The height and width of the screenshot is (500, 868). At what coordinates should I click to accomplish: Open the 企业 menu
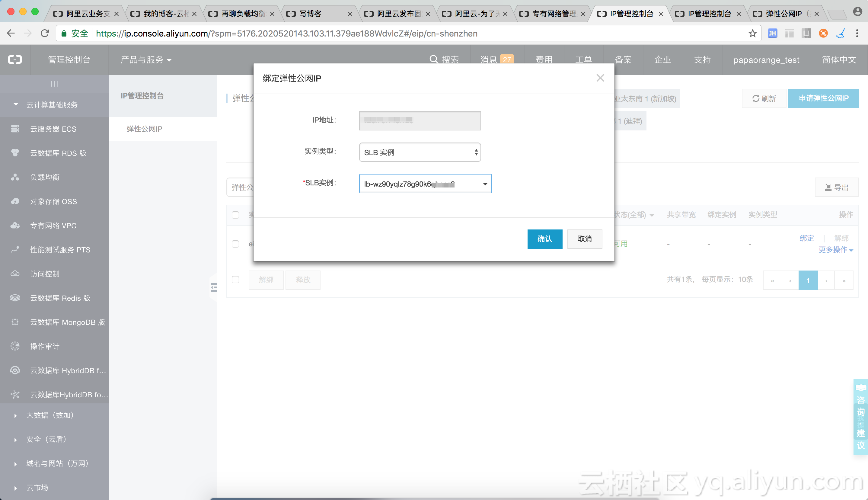coord(662,60)
